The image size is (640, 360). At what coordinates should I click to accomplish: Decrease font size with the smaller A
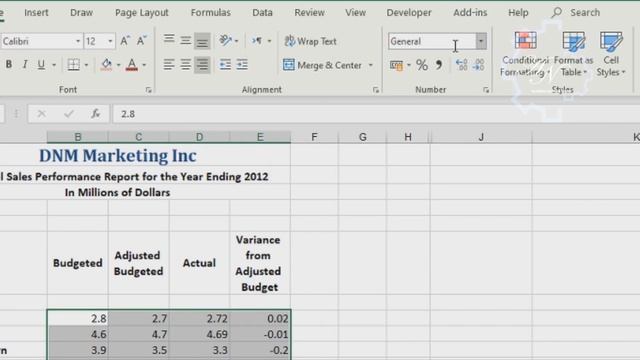click(142, 41)
